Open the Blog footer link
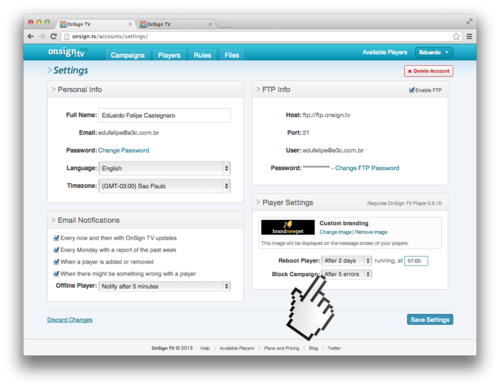This screenshot has height=388, width=500. click(x=313, y=348)
